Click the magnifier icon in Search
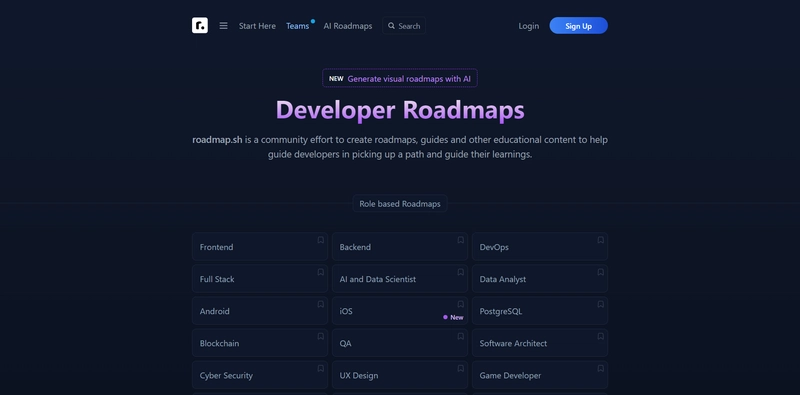 coord(391,26)
